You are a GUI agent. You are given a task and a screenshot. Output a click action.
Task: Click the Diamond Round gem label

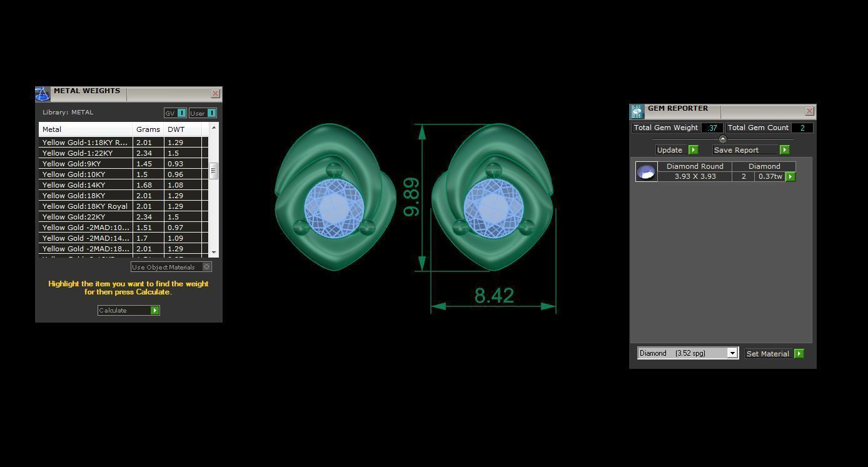point(695,166)
